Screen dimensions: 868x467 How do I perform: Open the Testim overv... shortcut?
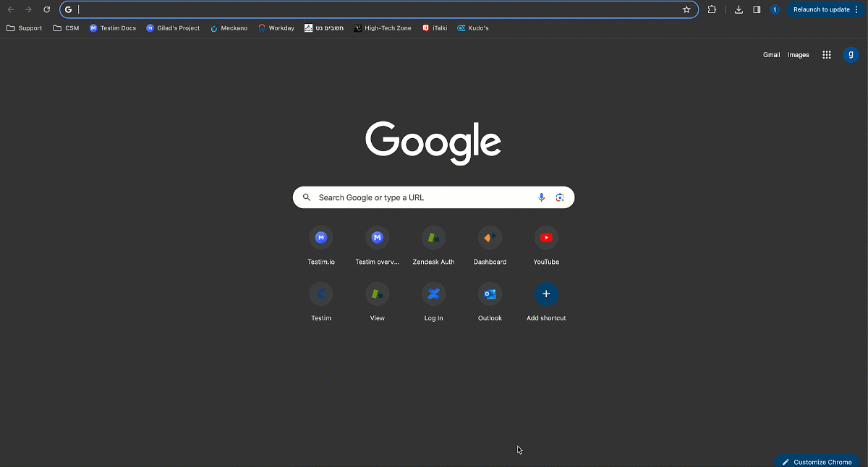click(x=377, y=246)
